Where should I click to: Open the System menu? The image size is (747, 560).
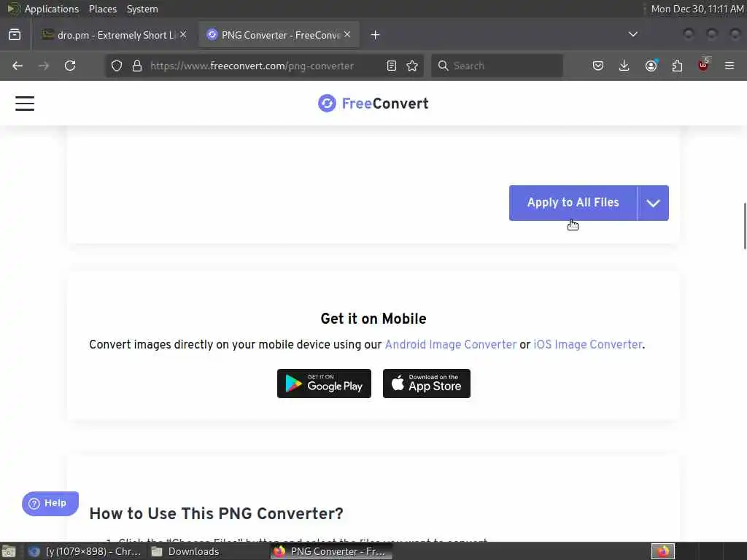[x=142, y=9]
